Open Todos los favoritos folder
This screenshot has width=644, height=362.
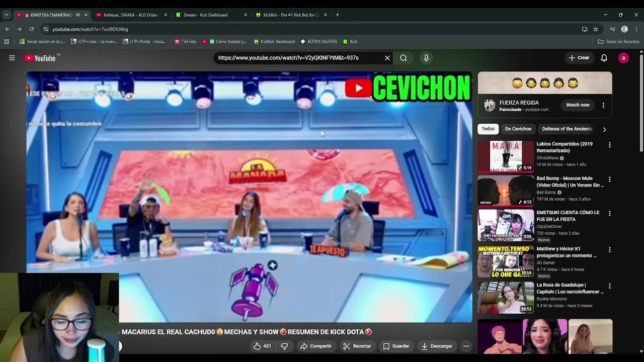[618, 42]
